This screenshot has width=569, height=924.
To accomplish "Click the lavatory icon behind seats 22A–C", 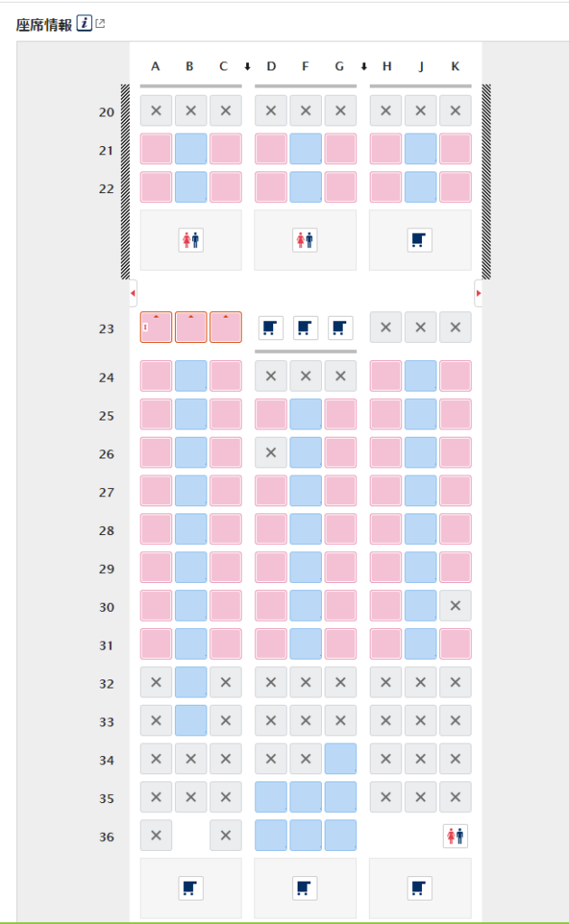I will tap(190, 240).
